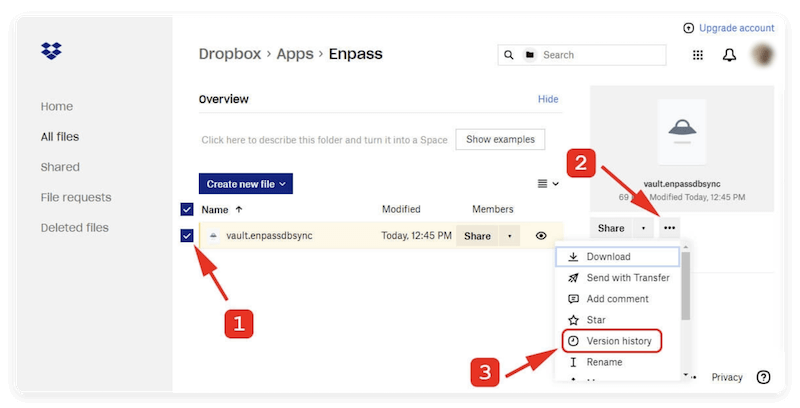Viewport: 800px width, 408px height.
Task: Open the Dropbox logo home icon
Action: tap(51, 50)
